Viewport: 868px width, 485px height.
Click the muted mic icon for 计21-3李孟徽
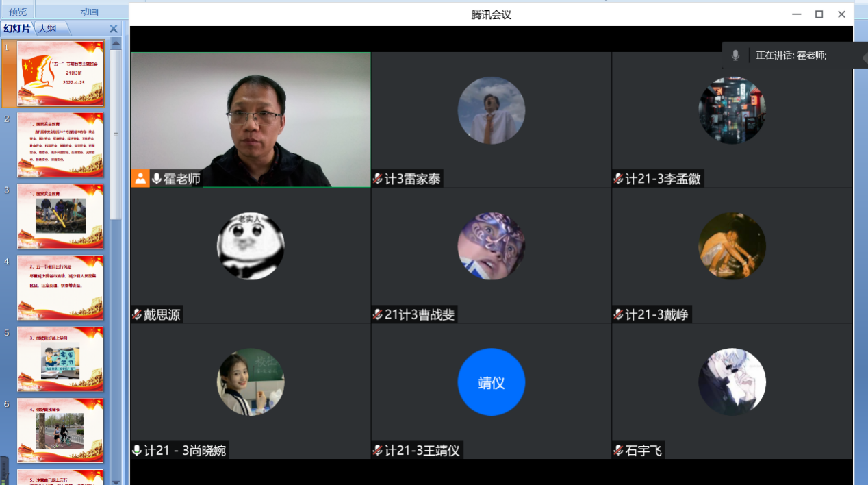618,179
